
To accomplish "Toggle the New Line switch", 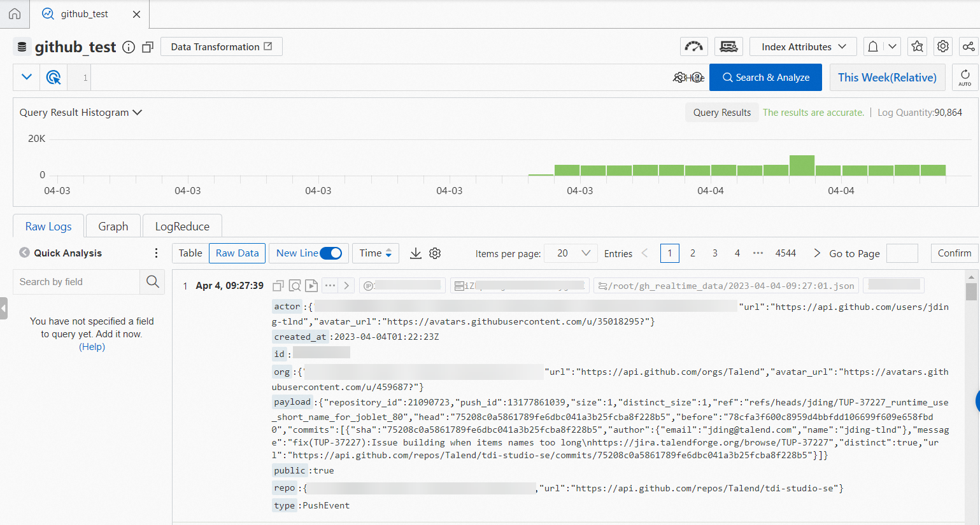I will (x=331, y=253).
